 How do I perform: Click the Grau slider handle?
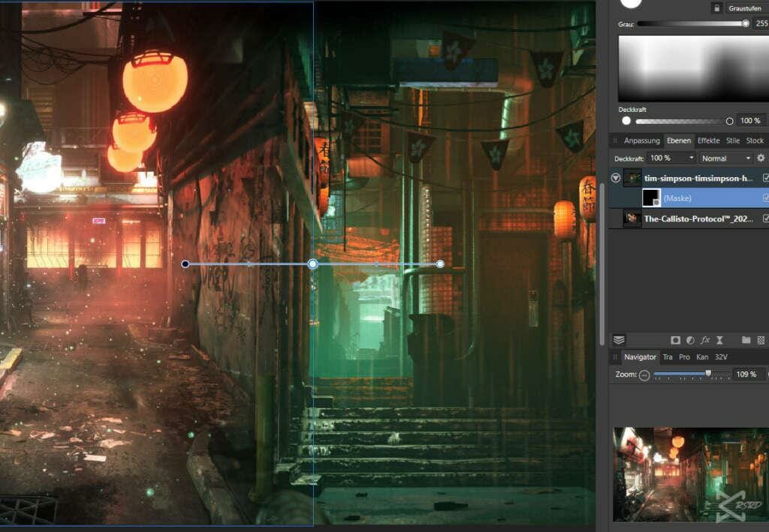(745, 24)
